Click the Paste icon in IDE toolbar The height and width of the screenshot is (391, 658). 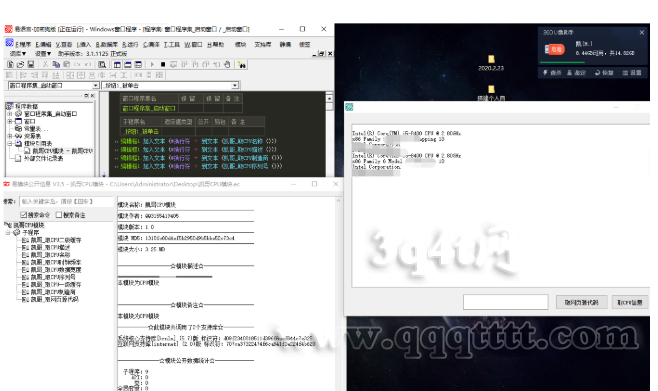67,64
